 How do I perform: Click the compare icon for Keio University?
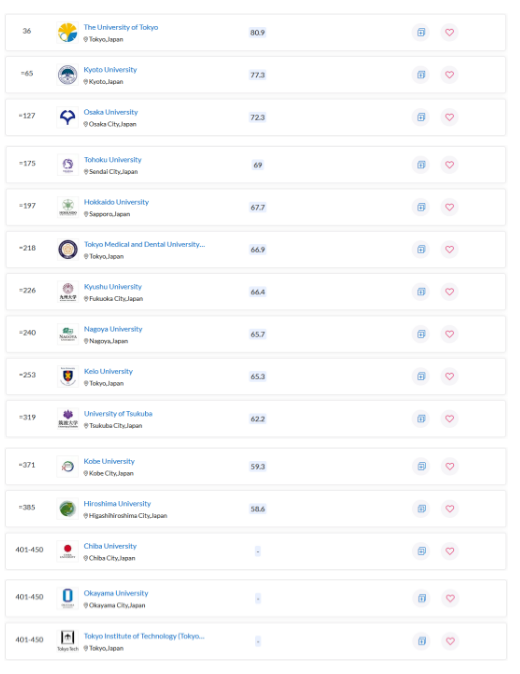point(421,377)
